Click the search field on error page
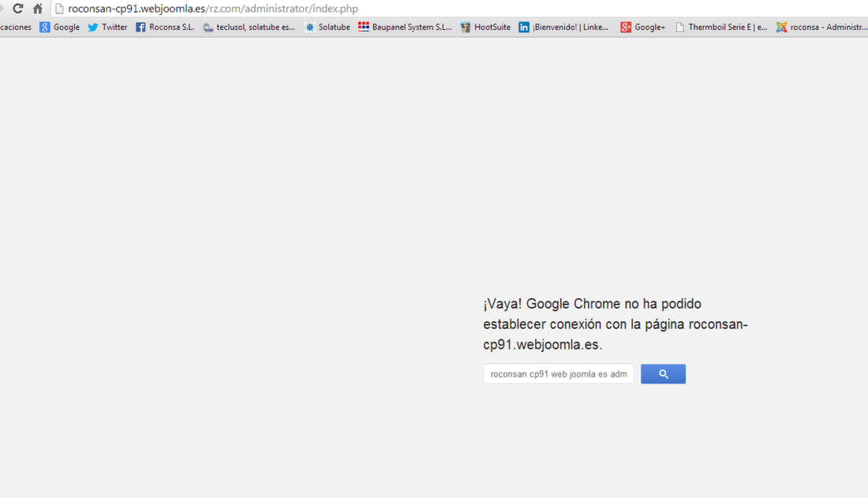The height and width of the screenshot is (498, 868). click(559, 374)
